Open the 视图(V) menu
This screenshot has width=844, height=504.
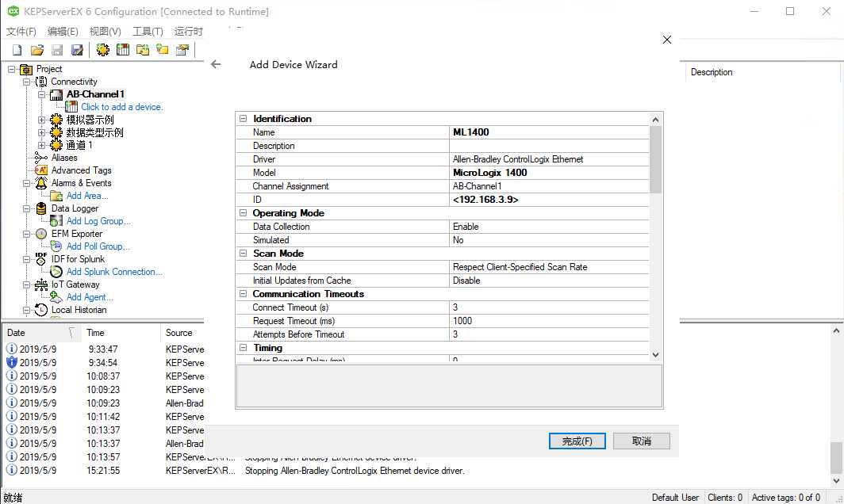click(105, 32)
